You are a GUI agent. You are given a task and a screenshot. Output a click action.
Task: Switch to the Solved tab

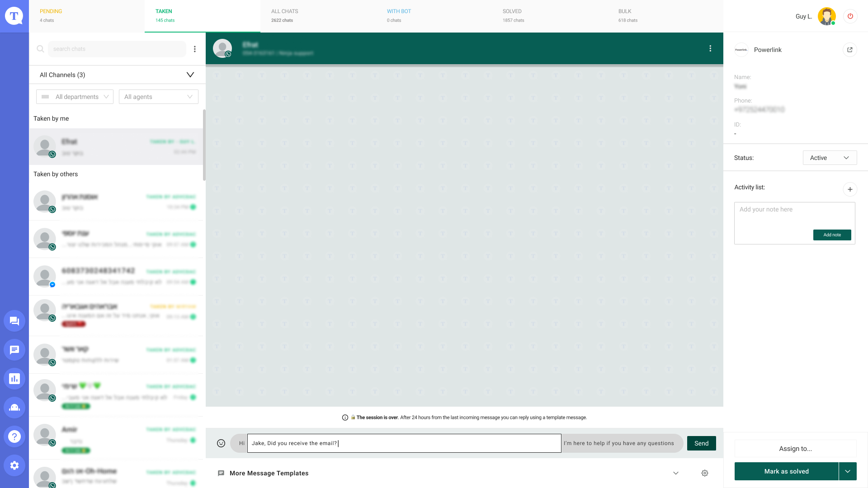550,16
